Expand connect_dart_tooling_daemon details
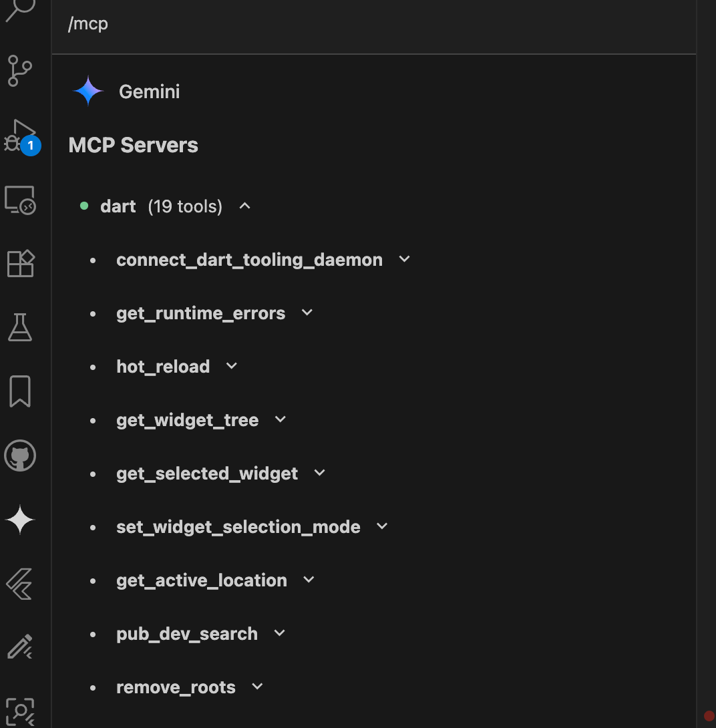716x728 pixels. point(404,259)
